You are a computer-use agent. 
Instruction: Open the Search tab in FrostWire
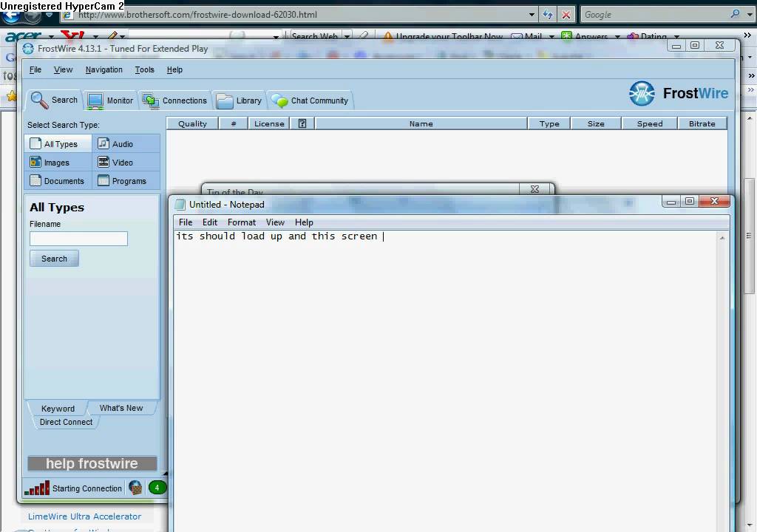[54, 100]
